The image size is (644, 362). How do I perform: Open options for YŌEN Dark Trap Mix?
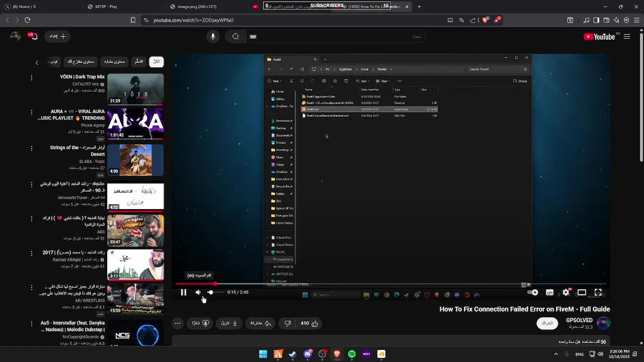click(x=31, y=78)
